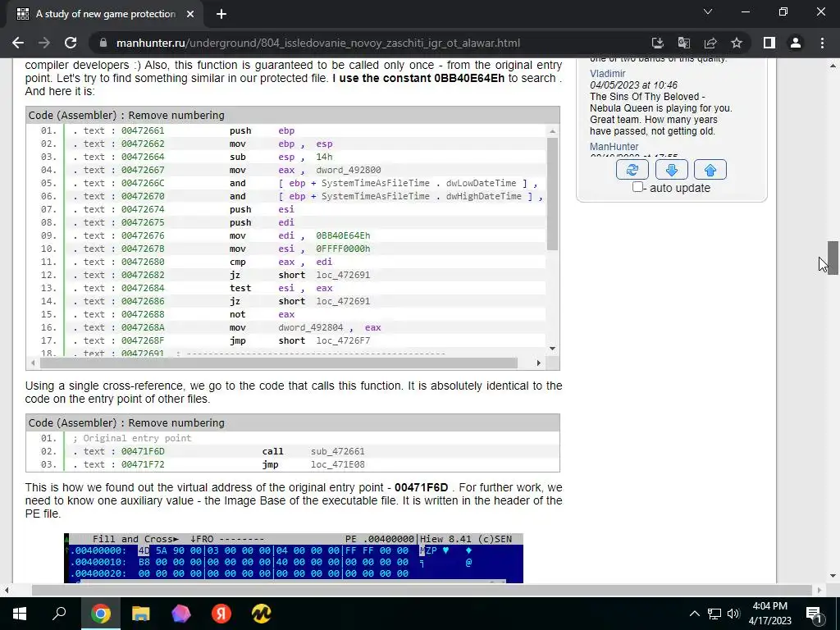
Task: Enable auto update checkbox
Action: tap(637, 187)
